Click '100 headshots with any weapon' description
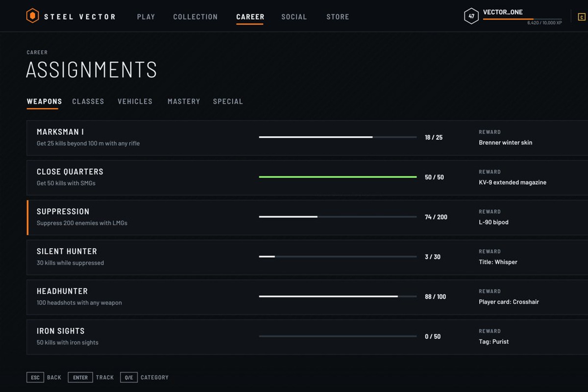 pos(79,303)
